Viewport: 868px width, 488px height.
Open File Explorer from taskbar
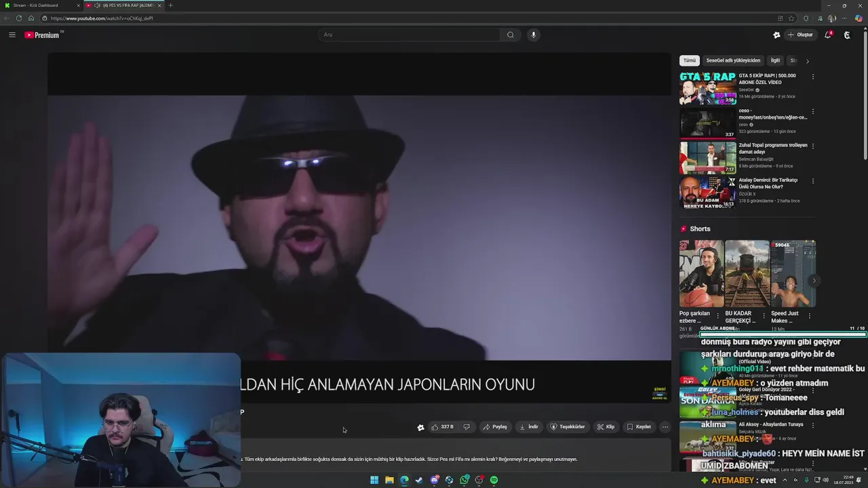[389, 480]
